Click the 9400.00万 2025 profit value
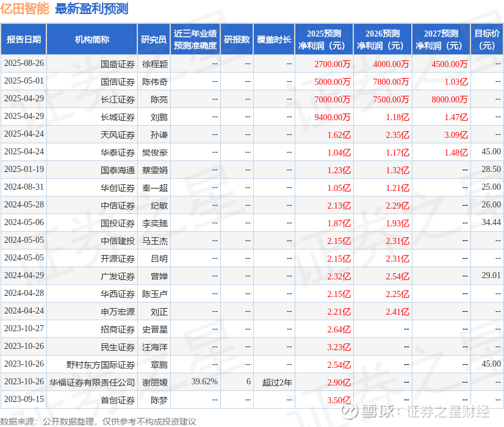This screenshot has height=427, width=504. click(333, 117)
